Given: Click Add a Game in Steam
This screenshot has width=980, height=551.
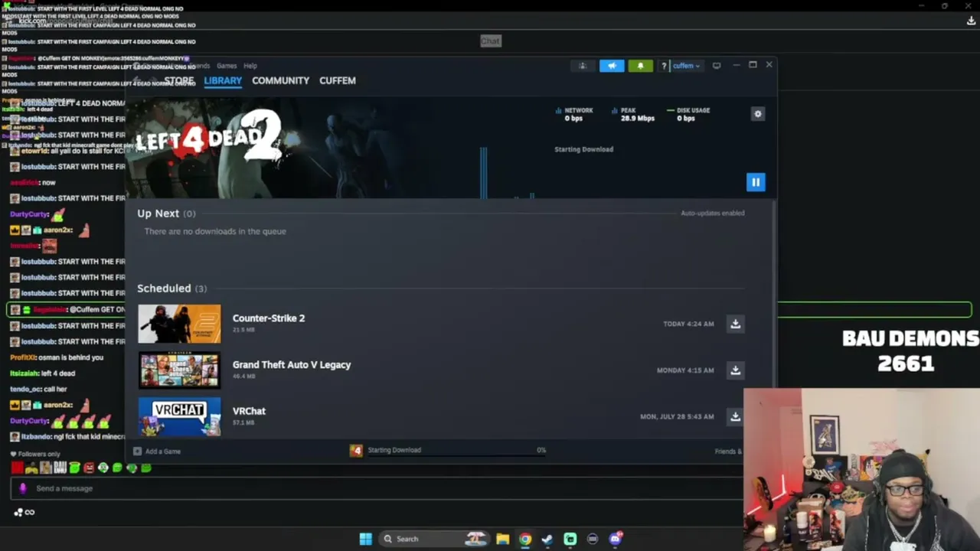Looking at the screenshot, I should point(158,452).
